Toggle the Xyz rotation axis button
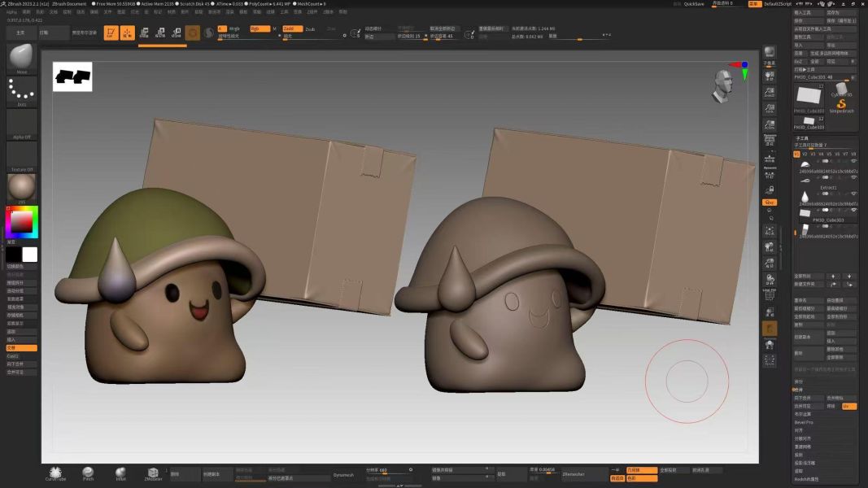 pos(770,202)
